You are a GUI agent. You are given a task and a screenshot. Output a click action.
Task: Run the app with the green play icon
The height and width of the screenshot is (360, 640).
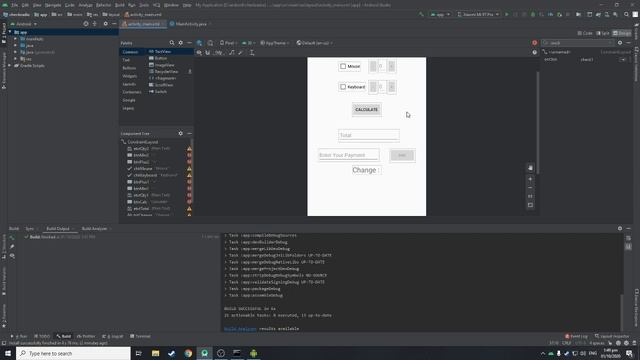[x=507, y=14]
